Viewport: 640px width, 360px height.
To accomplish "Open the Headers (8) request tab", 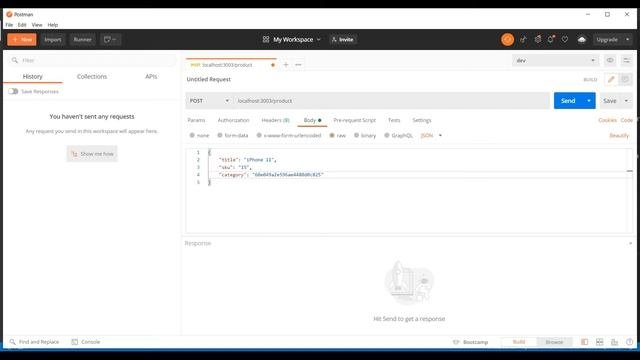I will pos(276,120).
